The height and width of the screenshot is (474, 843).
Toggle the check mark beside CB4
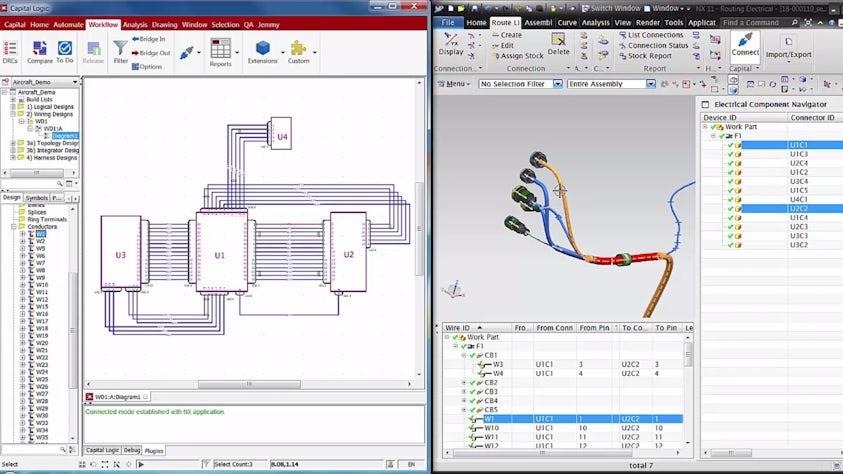pos(472,400)
